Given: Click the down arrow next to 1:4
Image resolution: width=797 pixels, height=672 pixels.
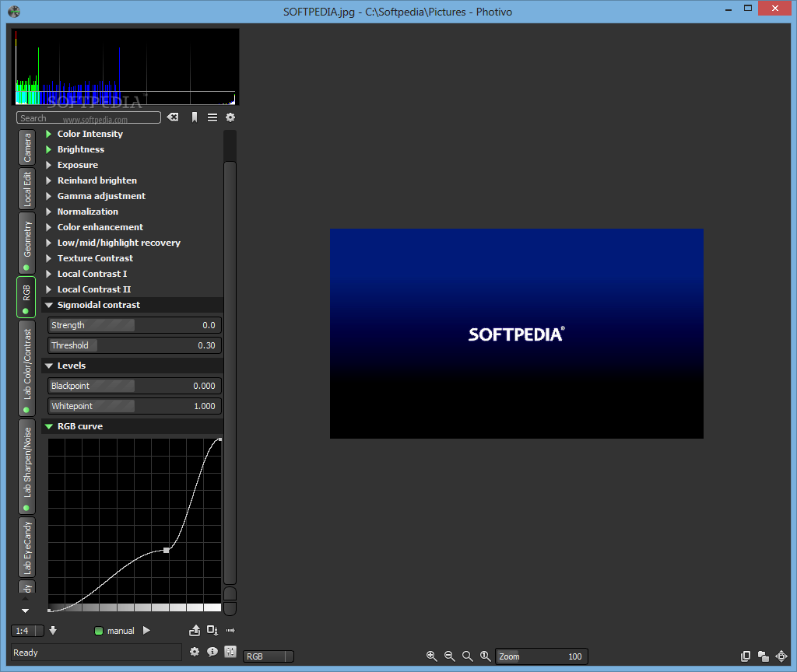Looking at the screenshot, I should click(53, 630).
